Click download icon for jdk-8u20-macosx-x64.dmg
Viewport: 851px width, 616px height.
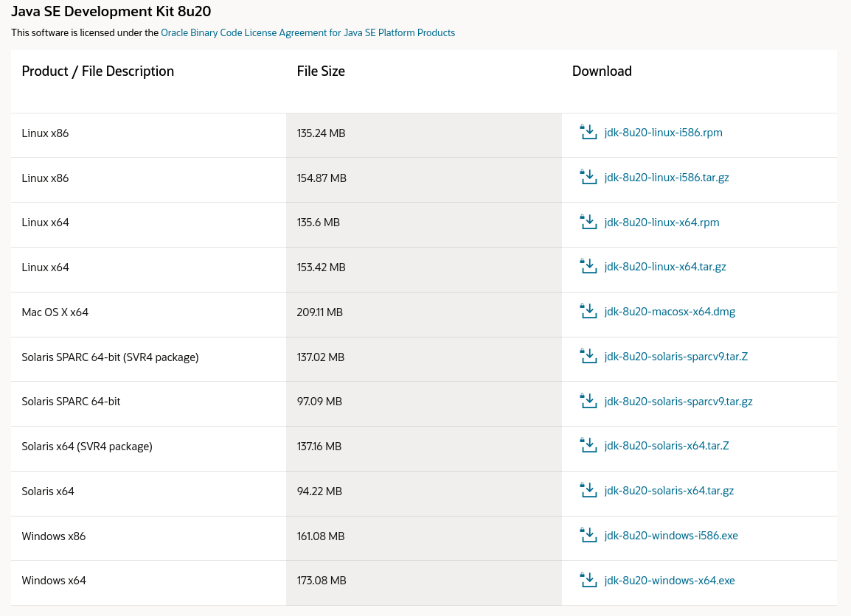point(588,311)
